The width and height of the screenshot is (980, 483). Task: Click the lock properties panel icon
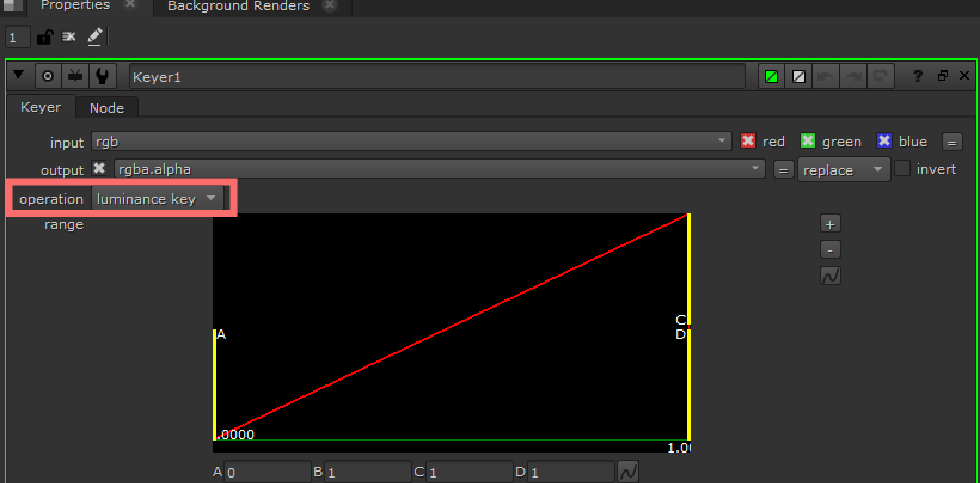45,37
